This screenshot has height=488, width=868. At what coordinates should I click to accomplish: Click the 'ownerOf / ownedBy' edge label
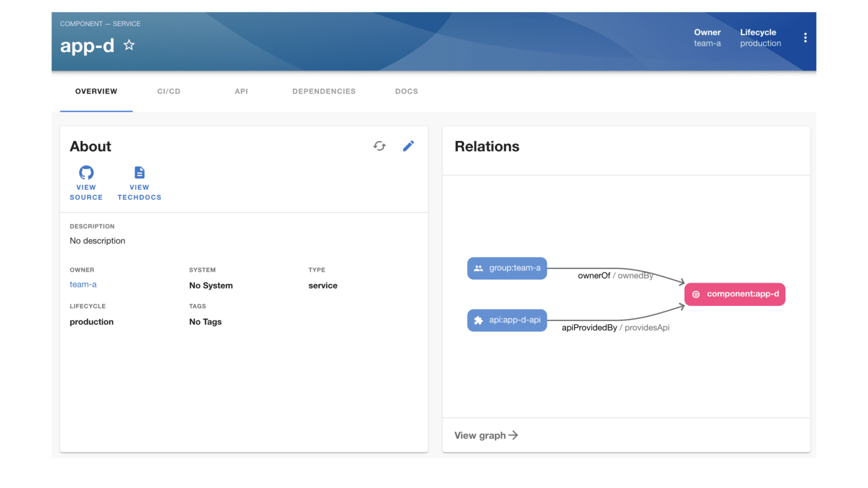[x=615, y=275]
